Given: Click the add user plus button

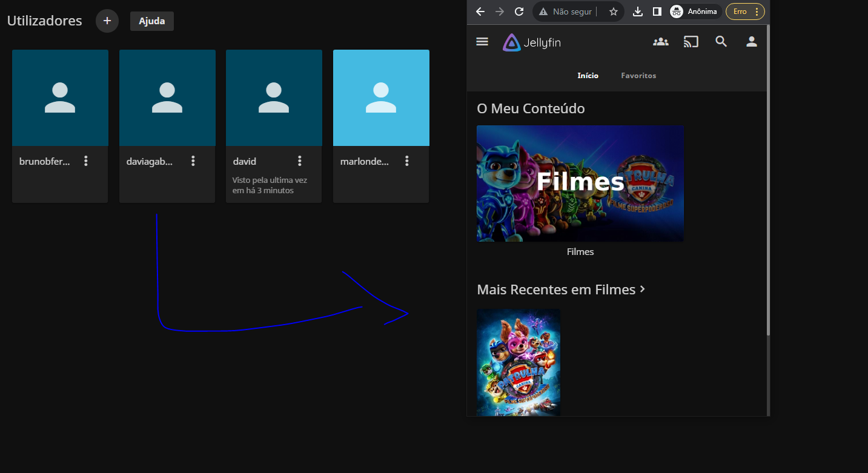Looking at the screenshot, I should (107, 21).
